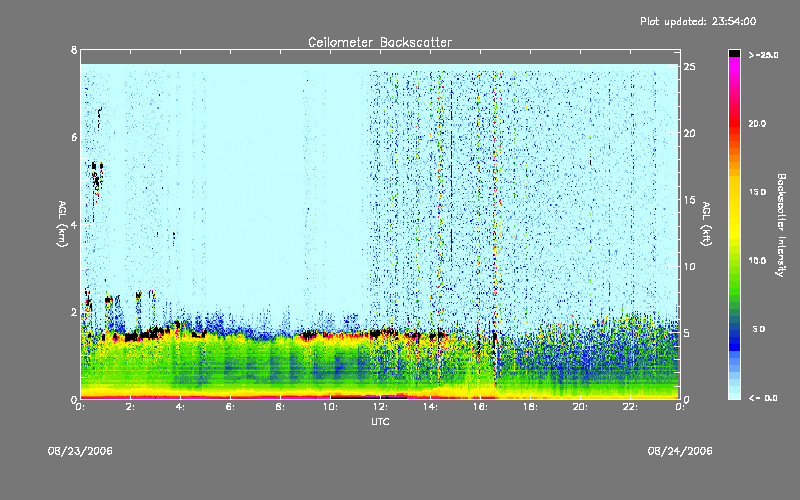Click the 'AGL (km)' left axis label
This screenshot has width=800, height=500.
tap(62, 224)
